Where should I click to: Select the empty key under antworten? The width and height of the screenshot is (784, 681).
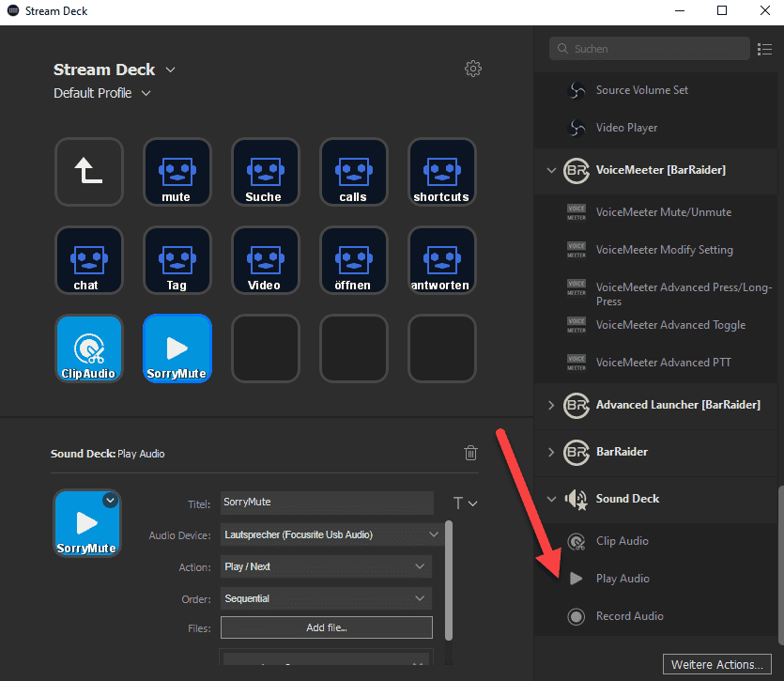[442, 348]
